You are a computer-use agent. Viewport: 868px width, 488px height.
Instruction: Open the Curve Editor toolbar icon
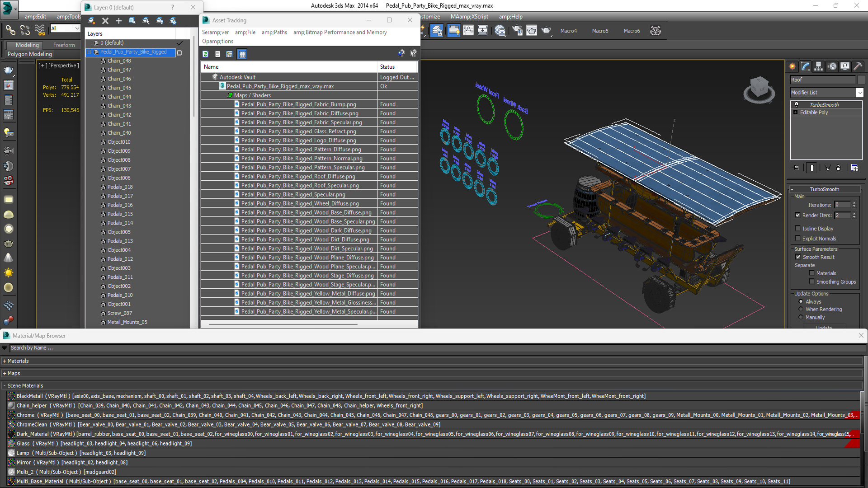(x=468, y=30)
